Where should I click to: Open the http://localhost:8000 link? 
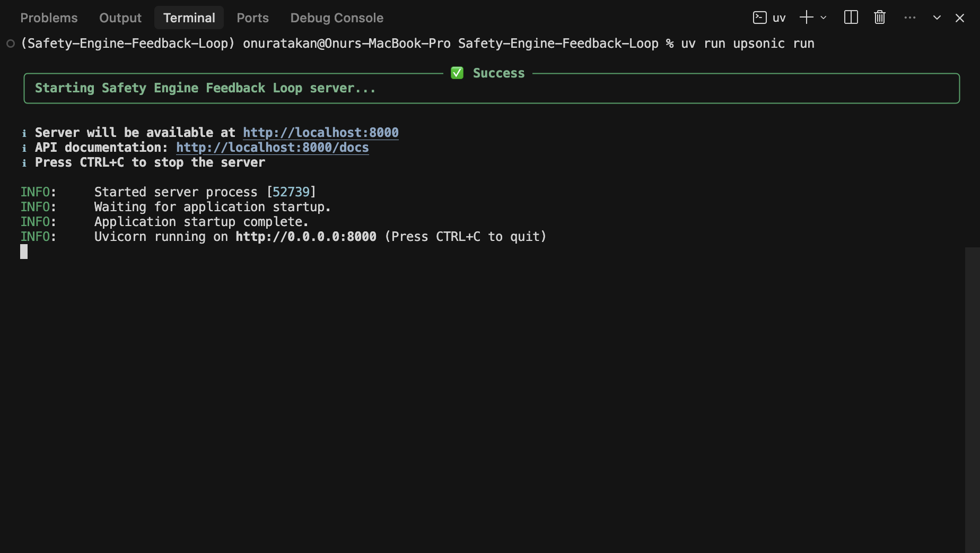point(320,133)
